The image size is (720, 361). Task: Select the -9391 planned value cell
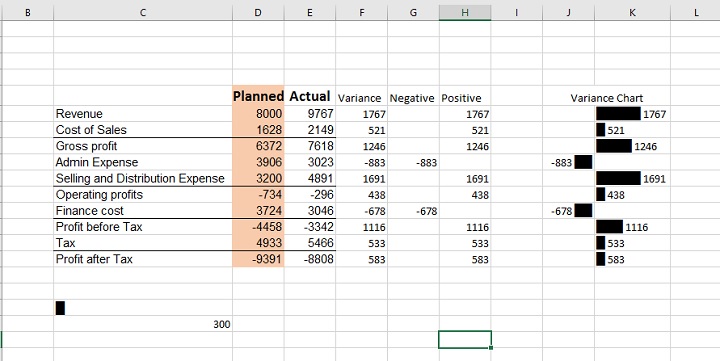click(x=258, y=259)
